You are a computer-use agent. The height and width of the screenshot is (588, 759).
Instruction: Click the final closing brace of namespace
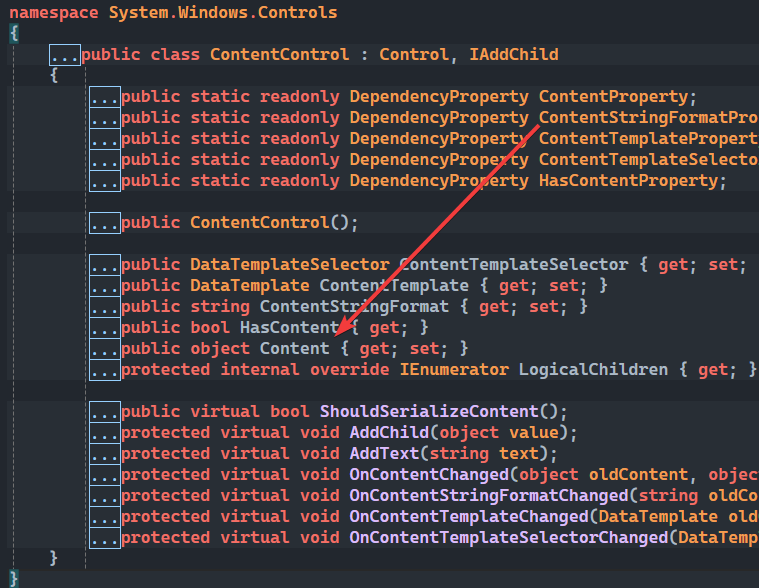click(x=14, y=579)
